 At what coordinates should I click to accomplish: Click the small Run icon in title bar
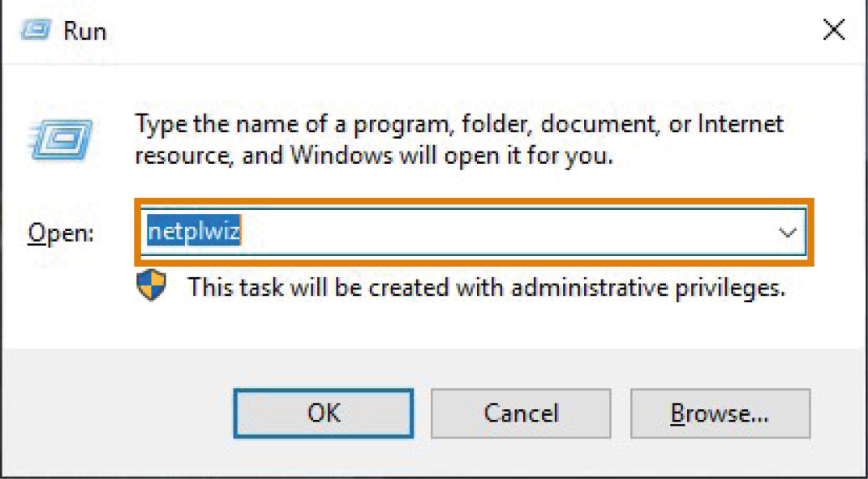pos(37,30)
